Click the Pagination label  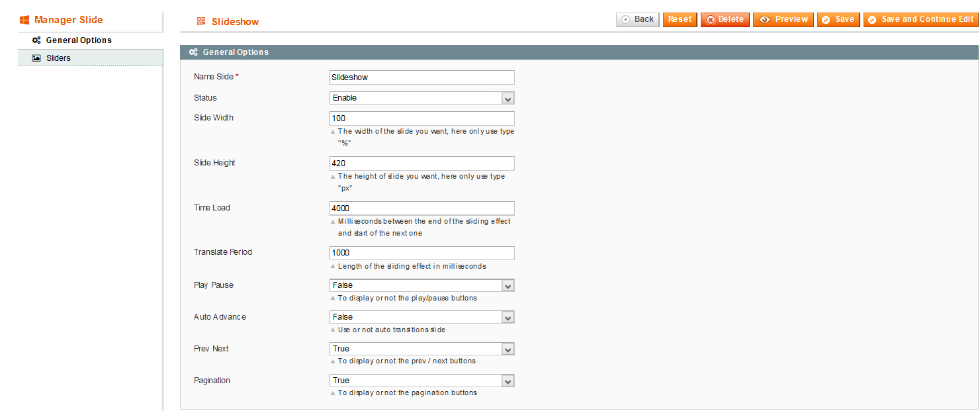point(212,381)
